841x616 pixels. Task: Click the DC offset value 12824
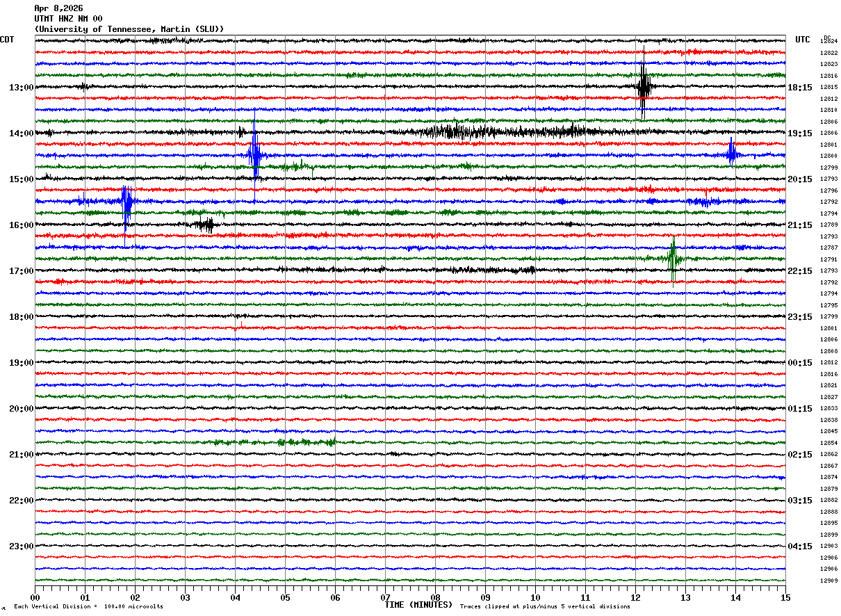tap(828, 42)
